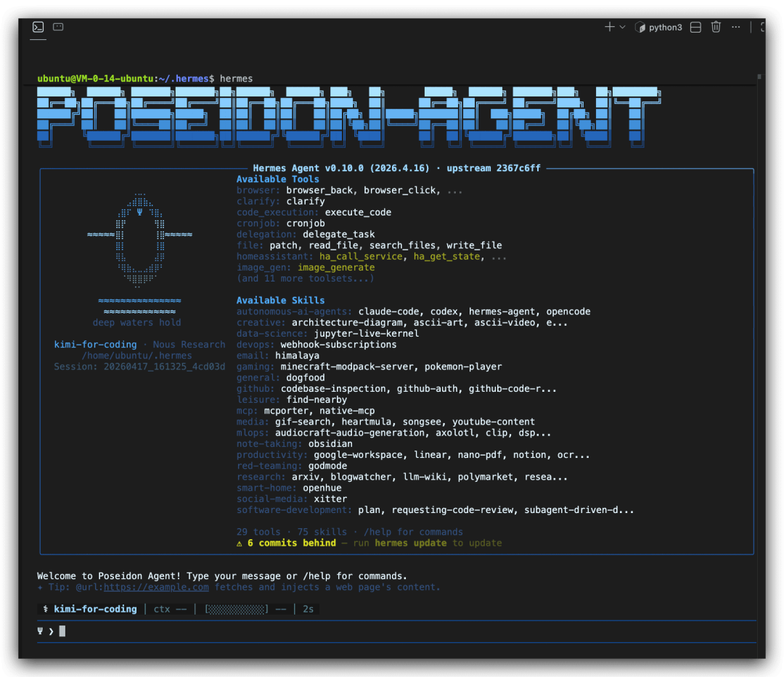Select the 'obsidian' note-taking skill

coord(330,443)
